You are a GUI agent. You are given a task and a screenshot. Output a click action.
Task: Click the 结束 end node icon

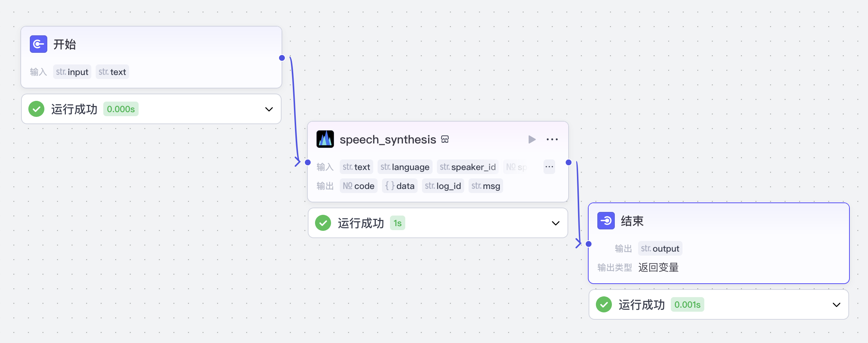click(x=606, y=221)
